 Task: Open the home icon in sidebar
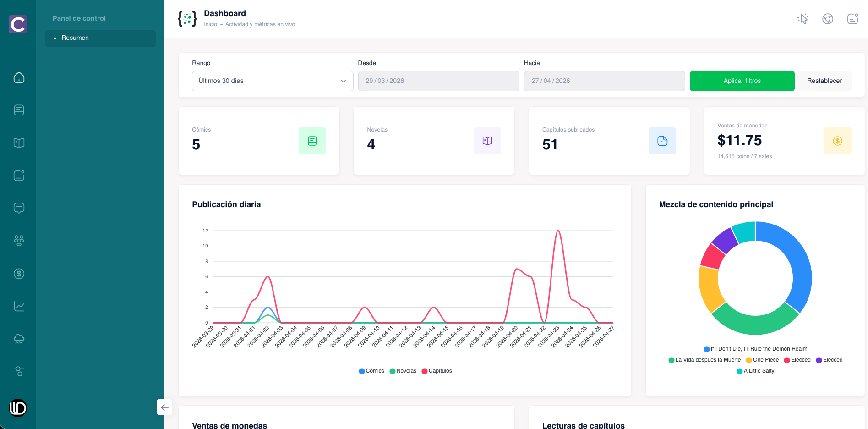click(x=19, y=78)
